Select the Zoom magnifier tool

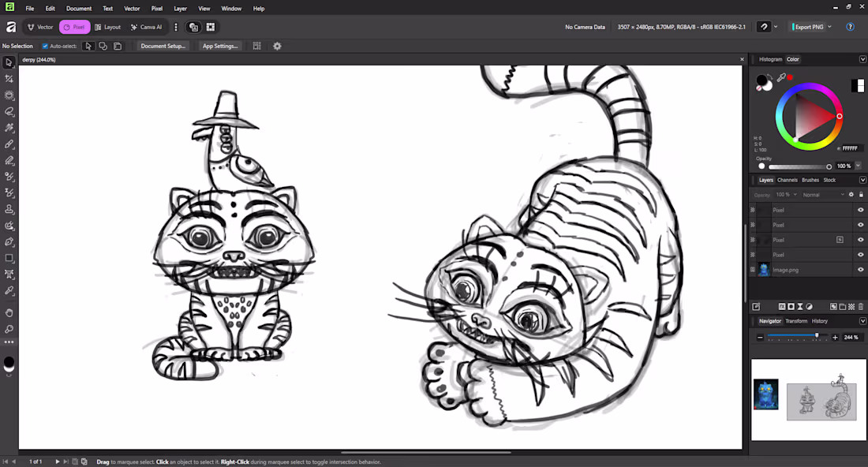tap(9, 329)
